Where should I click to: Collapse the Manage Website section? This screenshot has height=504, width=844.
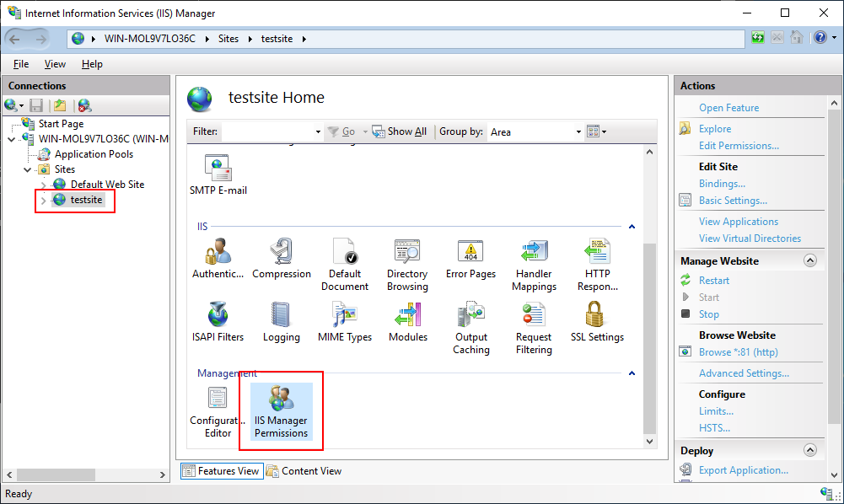[810, 261]
